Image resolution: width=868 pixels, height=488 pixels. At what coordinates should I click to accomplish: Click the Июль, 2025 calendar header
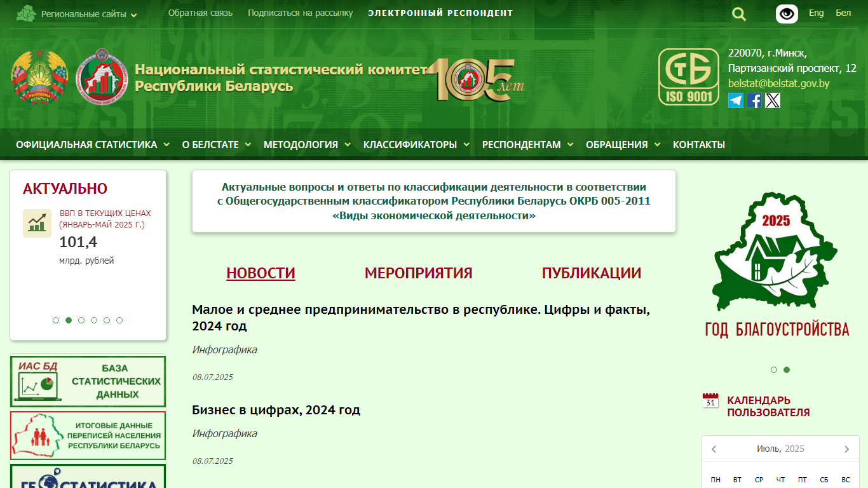[780, 449]
